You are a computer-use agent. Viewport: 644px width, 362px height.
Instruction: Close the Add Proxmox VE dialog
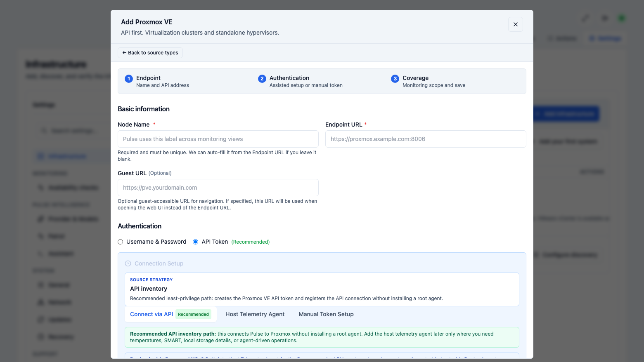pyautogui.click(x=515, y=24)
